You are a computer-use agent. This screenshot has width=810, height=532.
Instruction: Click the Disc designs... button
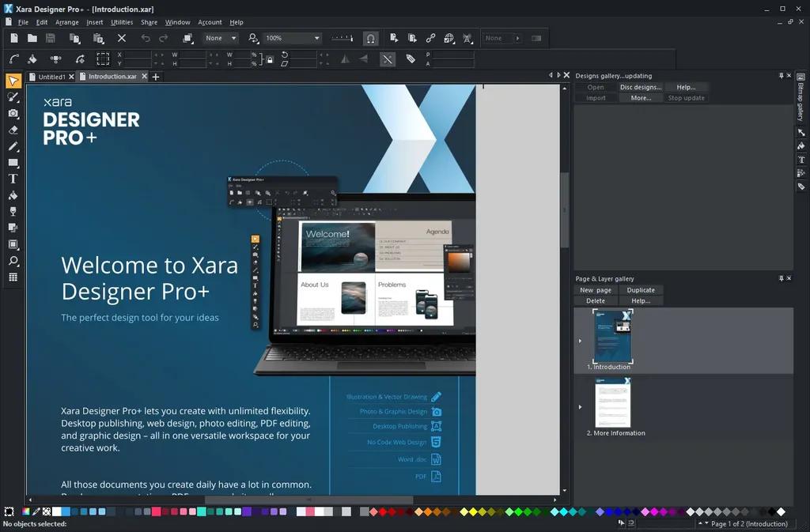point(641,87)
